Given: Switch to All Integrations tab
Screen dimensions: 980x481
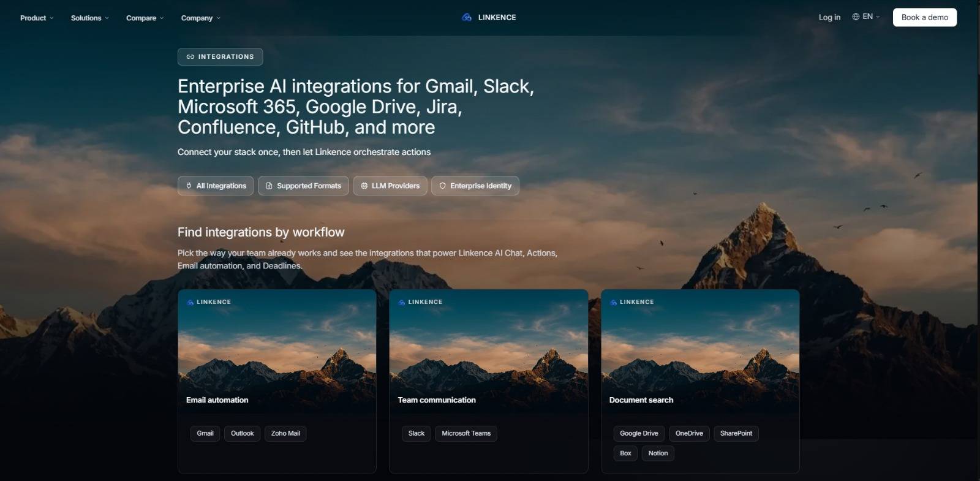Looking at the screenshot, I should coord(216,186).
